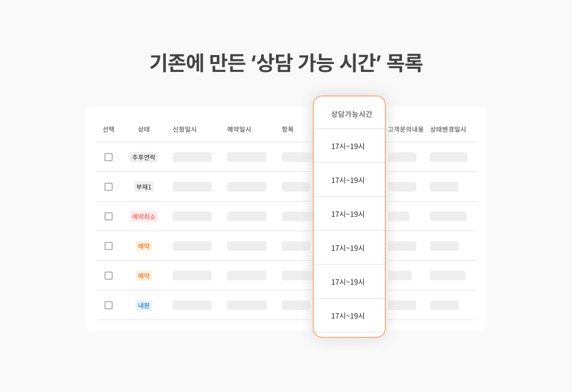Click the 부재1 status badge
572x392 pixels.
click(144, 187)
